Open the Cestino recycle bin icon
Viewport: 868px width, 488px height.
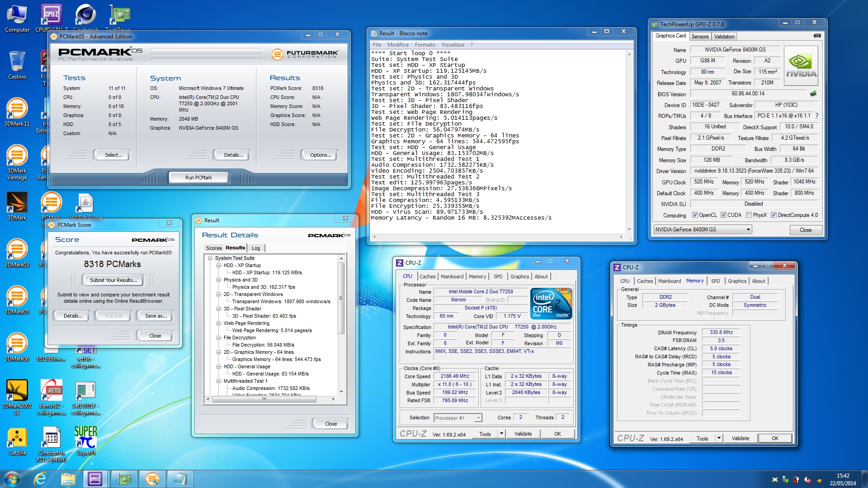(17, 65)
